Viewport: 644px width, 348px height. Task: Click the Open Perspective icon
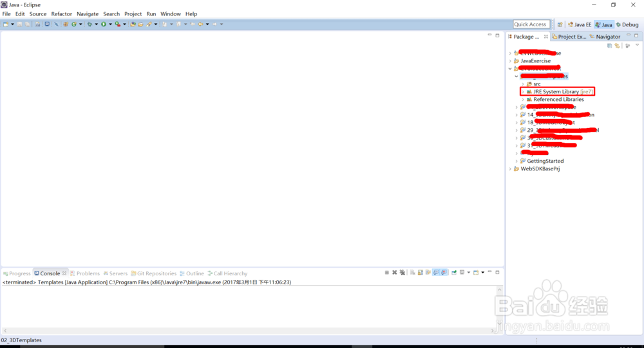click(560, 24)
